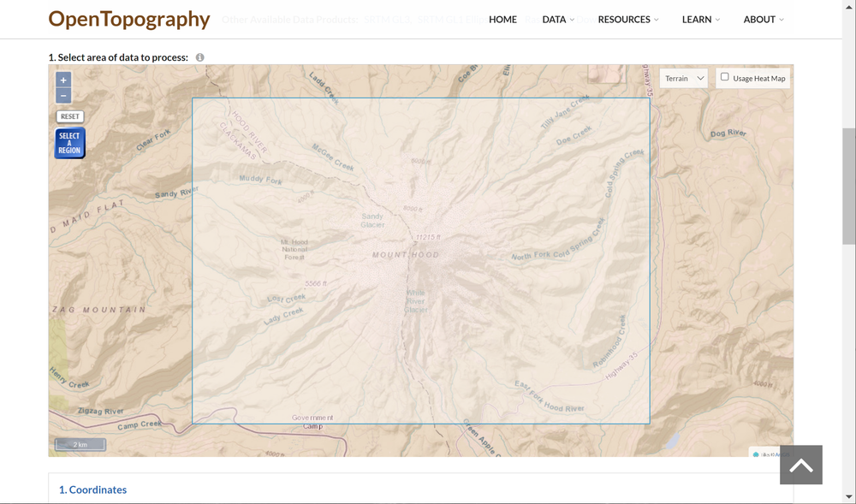Click the ZAG MOUNTAIN map label
Viewport: 856px width, 504px height.
click(99, 309)
